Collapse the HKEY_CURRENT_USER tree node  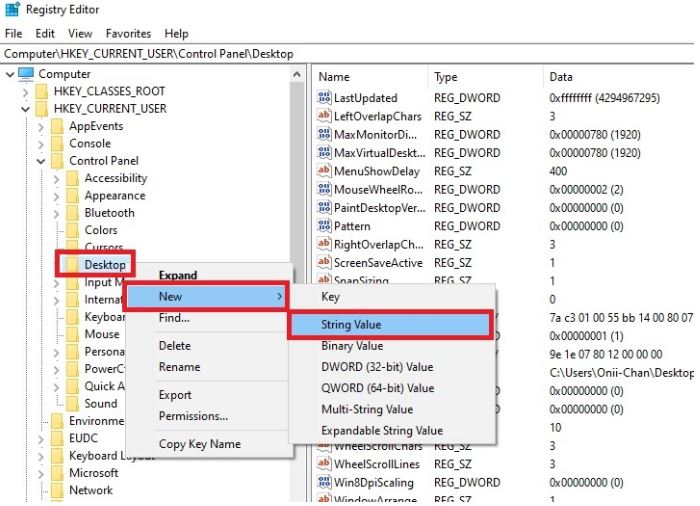pyautogui.click(x=25, y=109)
